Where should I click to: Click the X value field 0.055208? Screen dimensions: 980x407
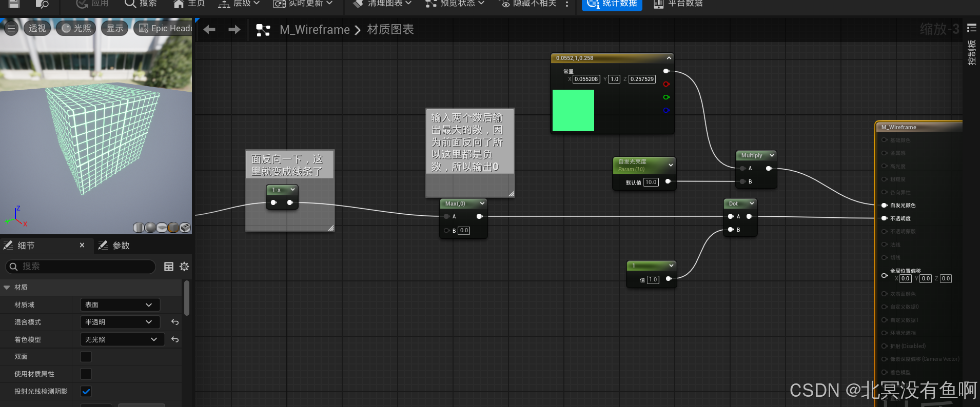(x=586, y=79)
